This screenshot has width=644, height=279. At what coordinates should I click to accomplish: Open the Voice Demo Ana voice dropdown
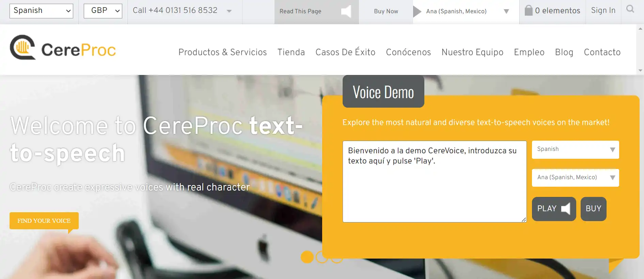(576, 178)
